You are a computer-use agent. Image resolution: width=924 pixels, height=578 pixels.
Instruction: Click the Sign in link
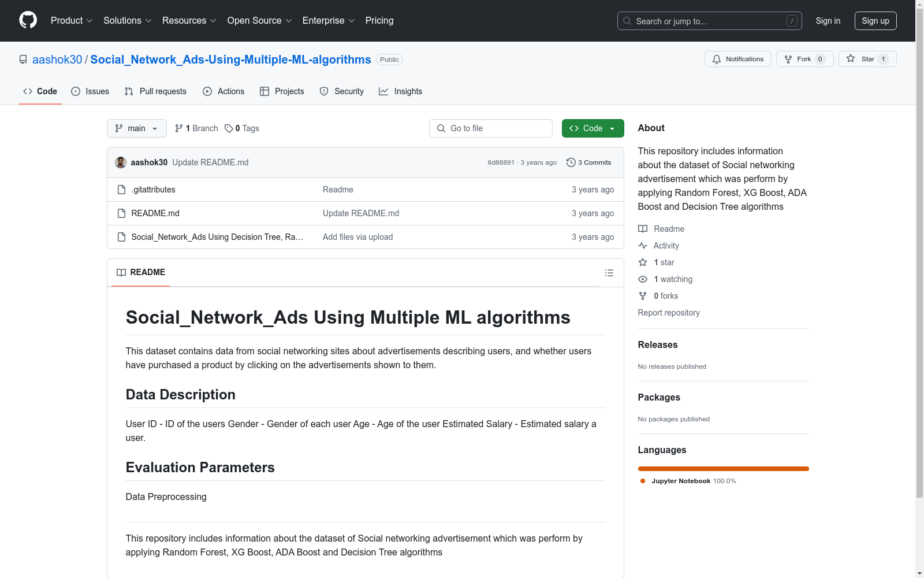point(828,21)
